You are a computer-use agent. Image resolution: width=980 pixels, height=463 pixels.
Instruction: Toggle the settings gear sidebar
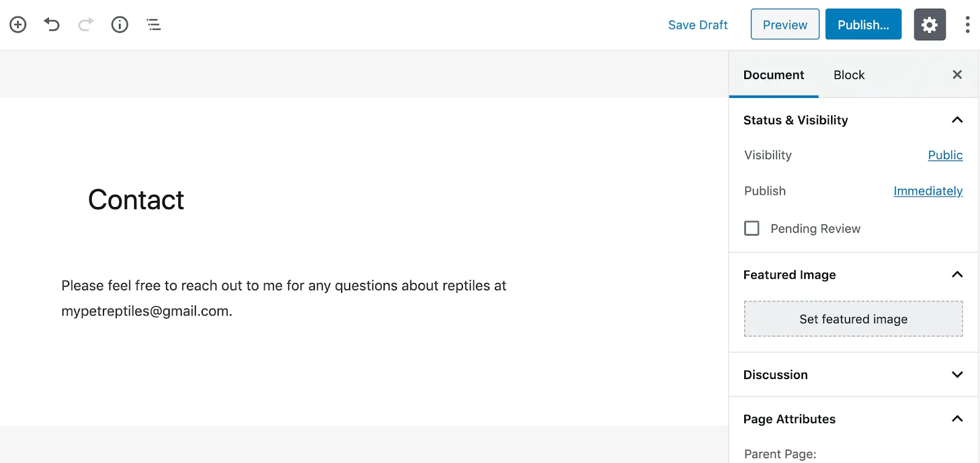(x=930, y=24)
